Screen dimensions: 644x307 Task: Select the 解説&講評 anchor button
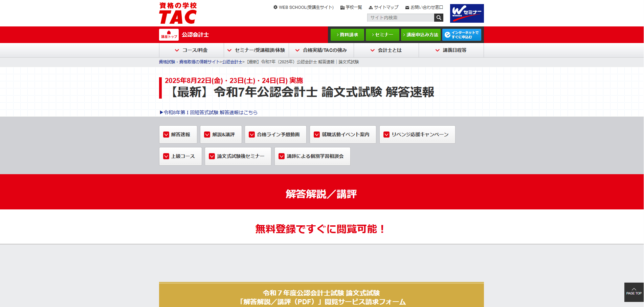(221, 135)
